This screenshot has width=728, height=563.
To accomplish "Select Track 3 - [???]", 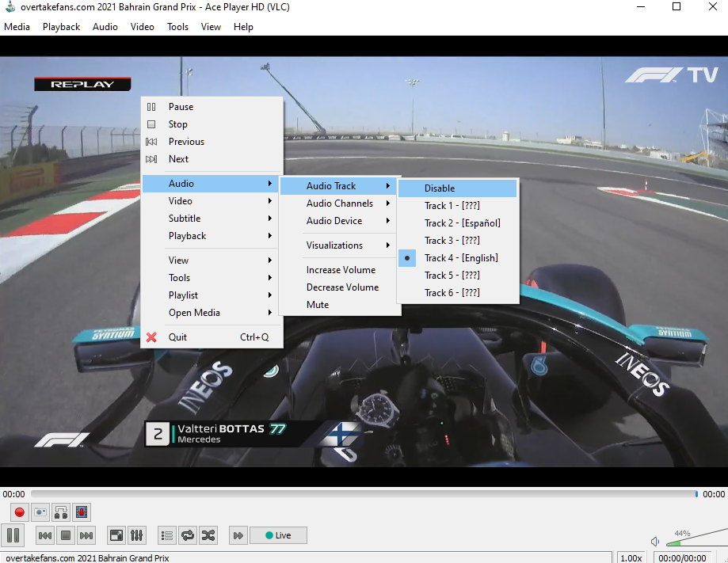I will tap(457, 241).
